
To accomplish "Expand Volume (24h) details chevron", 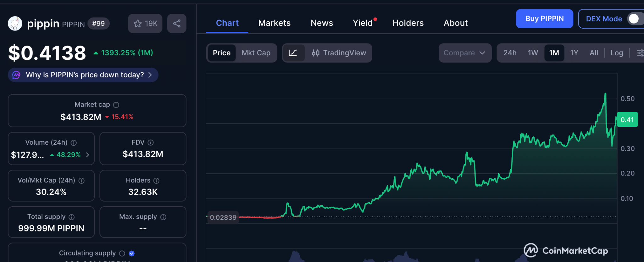I will [x=87, y=155].
